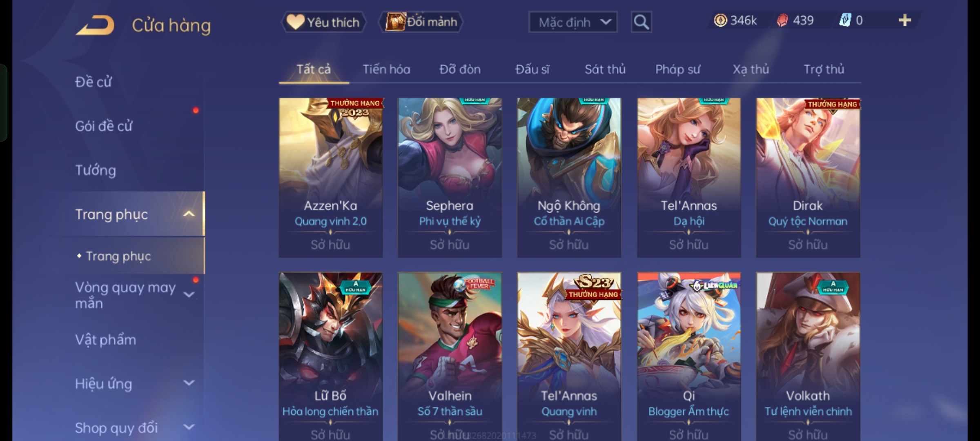Expand the Hiệu ứng sidebar section
The image size is (980, 441).
tap(189, 383)
